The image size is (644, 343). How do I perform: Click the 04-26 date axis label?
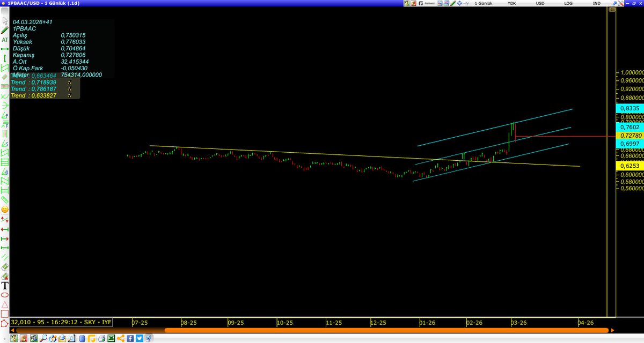586,323
